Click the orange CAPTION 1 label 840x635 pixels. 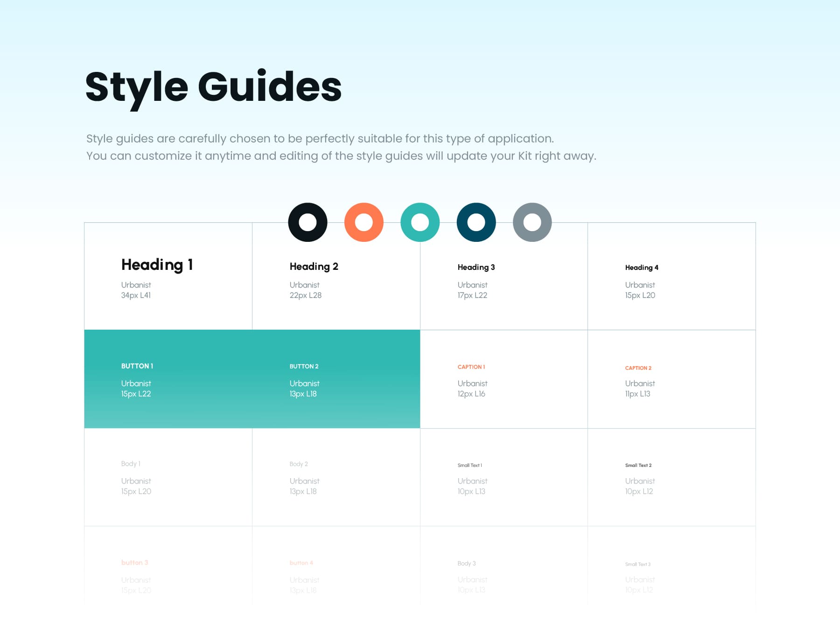[471, 367]
